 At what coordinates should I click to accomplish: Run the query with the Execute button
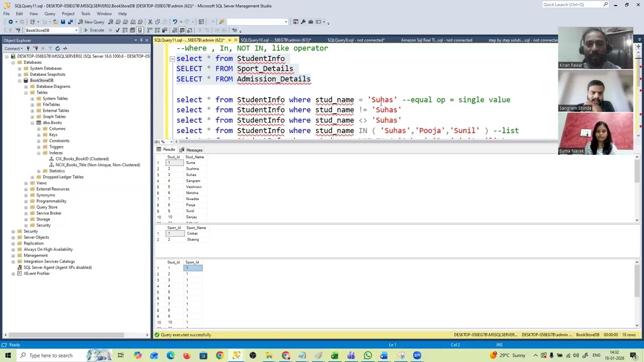[94, 30]
